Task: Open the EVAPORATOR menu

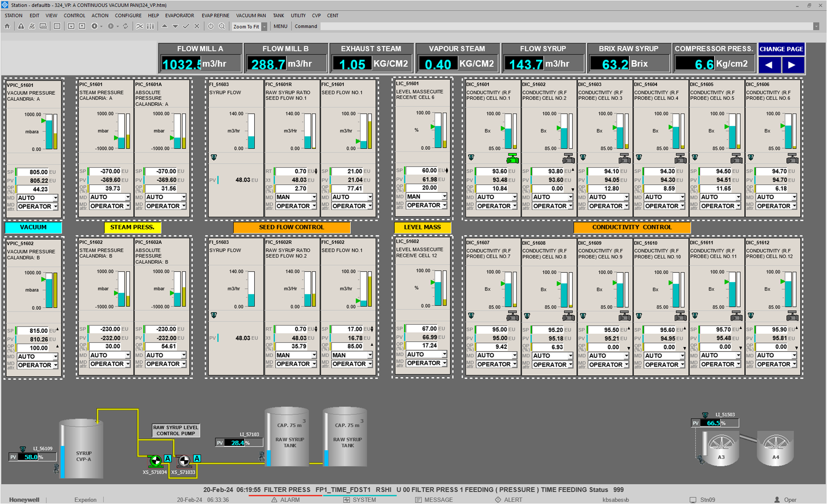Action: click(x=179, y=15)
